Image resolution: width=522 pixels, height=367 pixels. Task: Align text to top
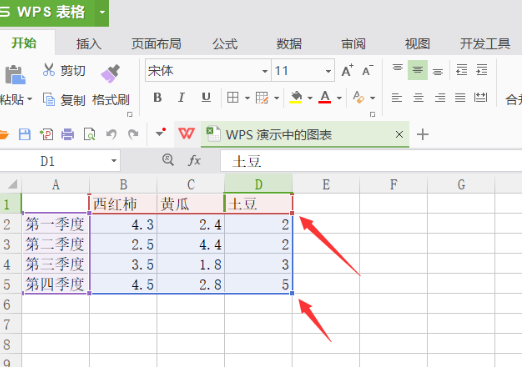(397, 69)
